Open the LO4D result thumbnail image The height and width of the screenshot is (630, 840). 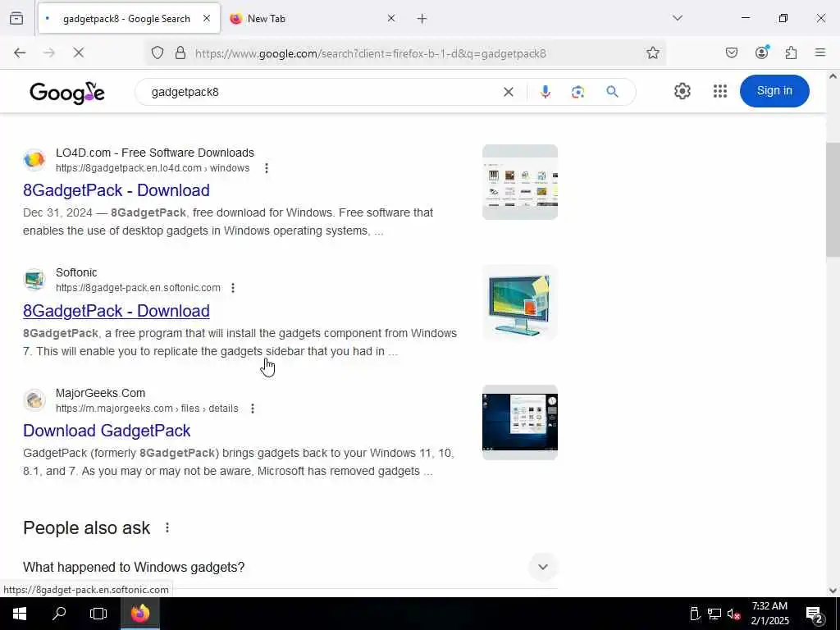point(519,182)
